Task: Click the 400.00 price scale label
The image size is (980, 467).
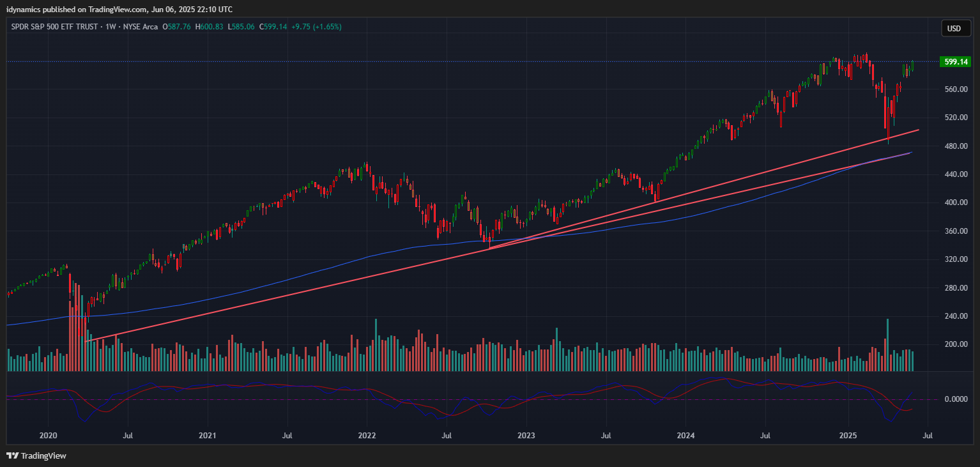Action: point(955,203)
